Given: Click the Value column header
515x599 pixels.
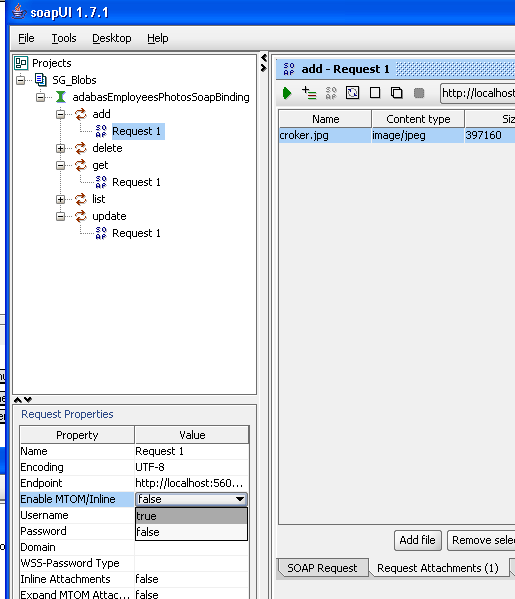Looking at the screenshot, I should pos(192,435).
